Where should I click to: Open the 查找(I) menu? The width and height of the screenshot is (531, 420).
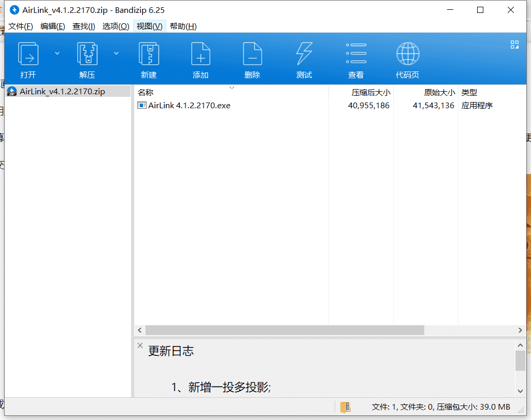click(x=83, y=26)
